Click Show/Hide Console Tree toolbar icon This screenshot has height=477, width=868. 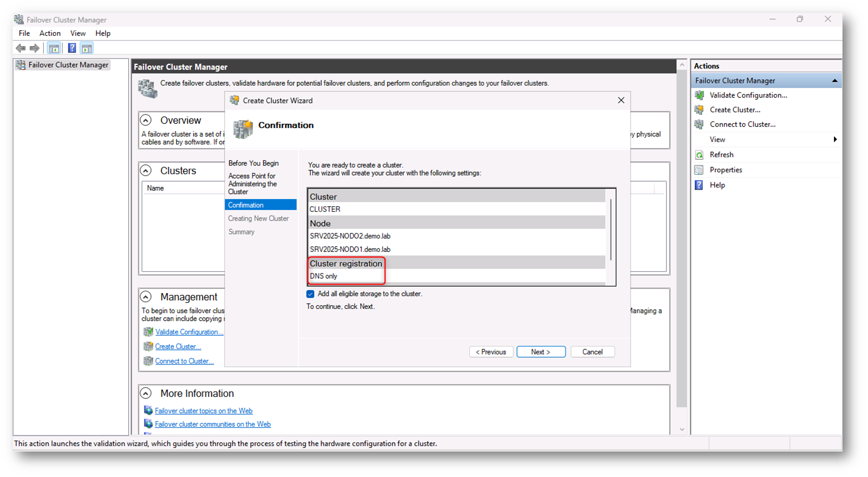54,49
